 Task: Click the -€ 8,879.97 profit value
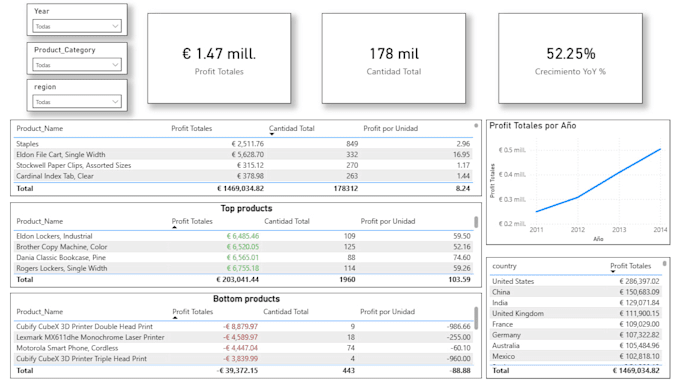[x=240, y=326]
